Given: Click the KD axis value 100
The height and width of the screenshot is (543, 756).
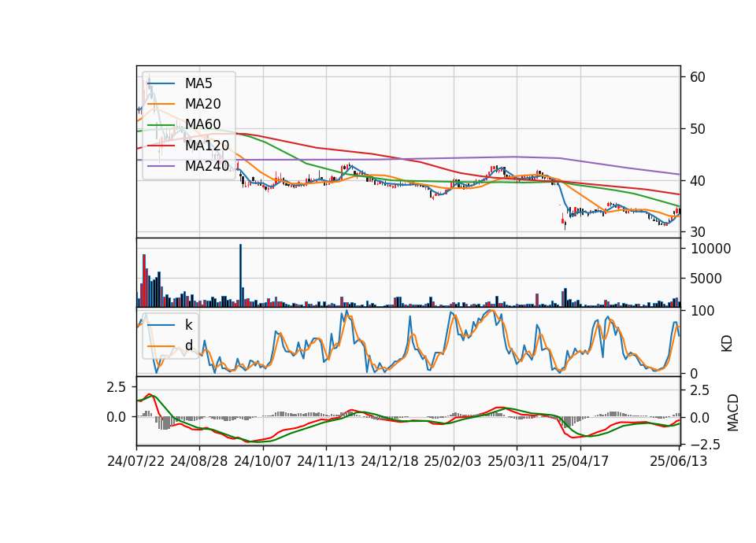Looking at the screenshot, I should [702, 311].
